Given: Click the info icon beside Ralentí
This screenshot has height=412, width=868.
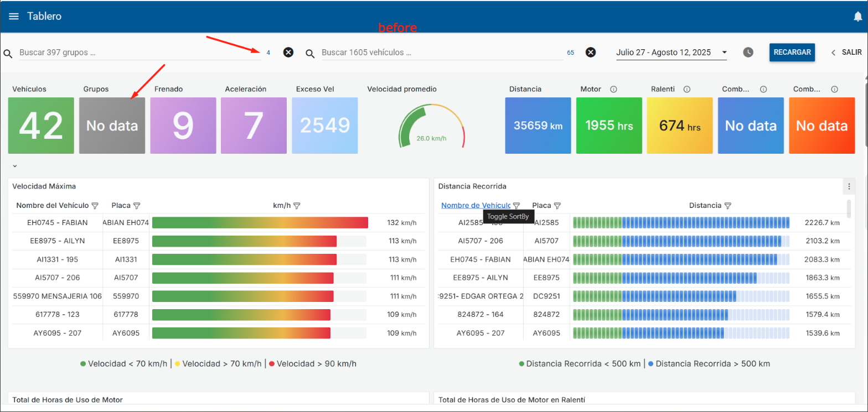Looking at the screenshot, I should (x=686, y=89).
